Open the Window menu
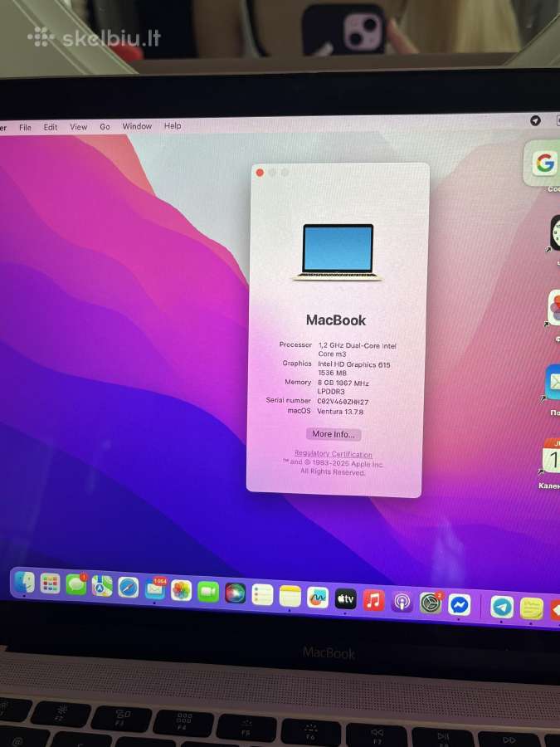 [137, 126]
